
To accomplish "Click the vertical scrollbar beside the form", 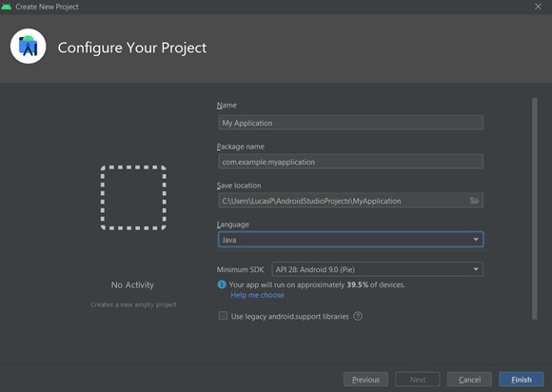I will 535,208.
